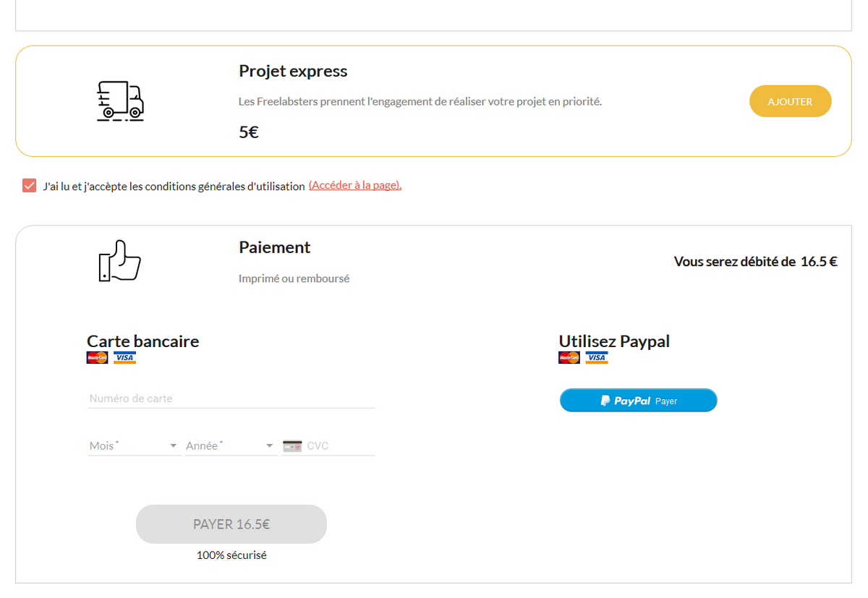Open the Accéder à la page link
The image size is (868, 598).
(x=355, y=185)
